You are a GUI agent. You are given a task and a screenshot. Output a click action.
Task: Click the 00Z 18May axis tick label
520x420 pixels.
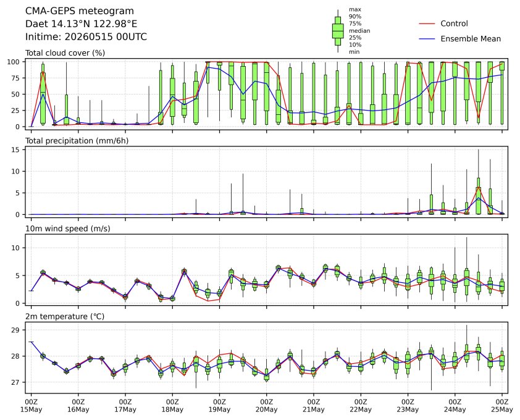tap(172, 406)
